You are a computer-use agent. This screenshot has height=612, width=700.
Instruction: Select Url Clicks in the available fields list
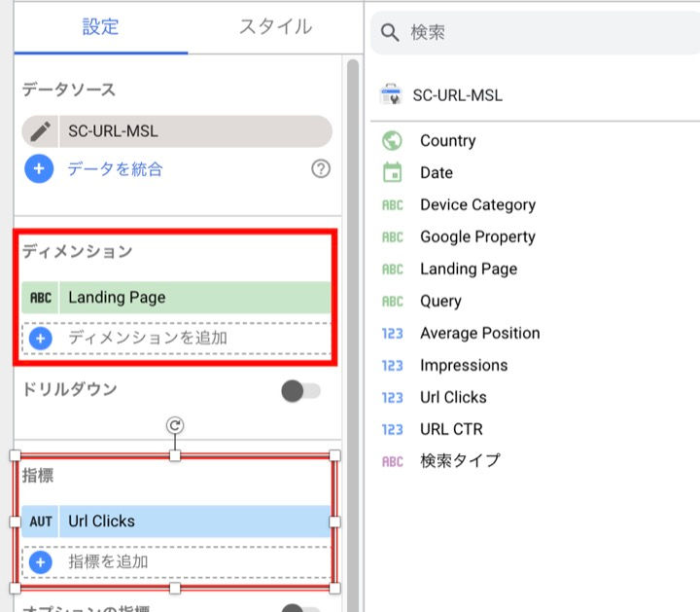pos(453,397)
